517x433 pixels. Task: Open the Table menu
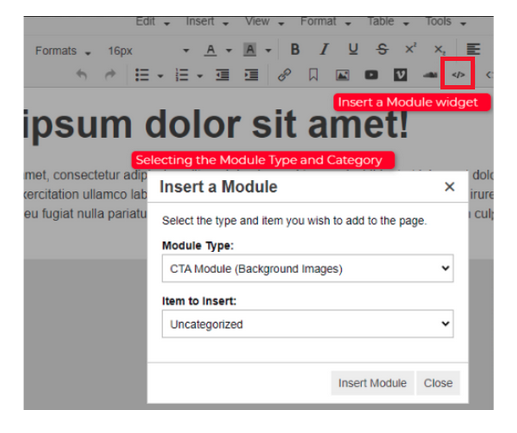388,22
